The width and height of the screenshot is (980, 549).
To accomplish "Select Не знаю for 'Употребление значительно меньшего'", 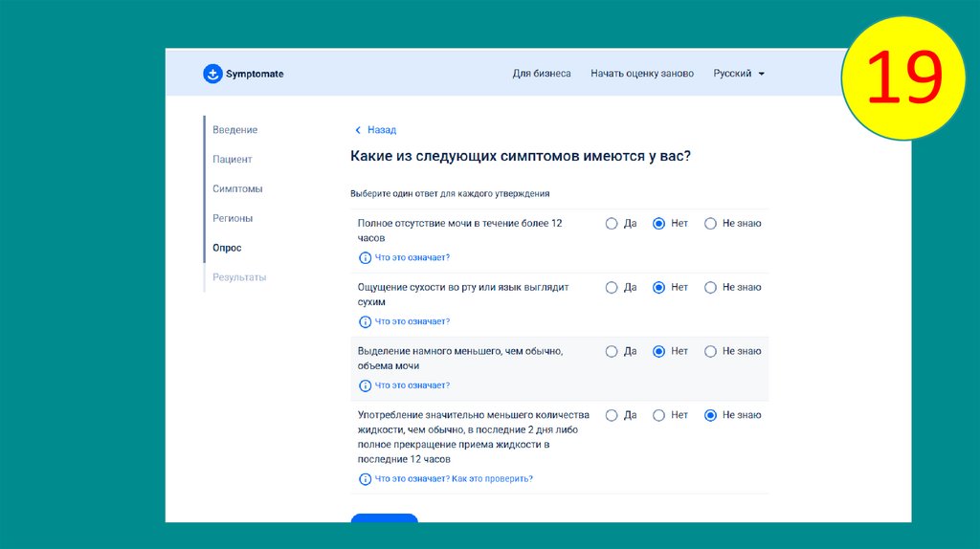I will pos(711,415).
